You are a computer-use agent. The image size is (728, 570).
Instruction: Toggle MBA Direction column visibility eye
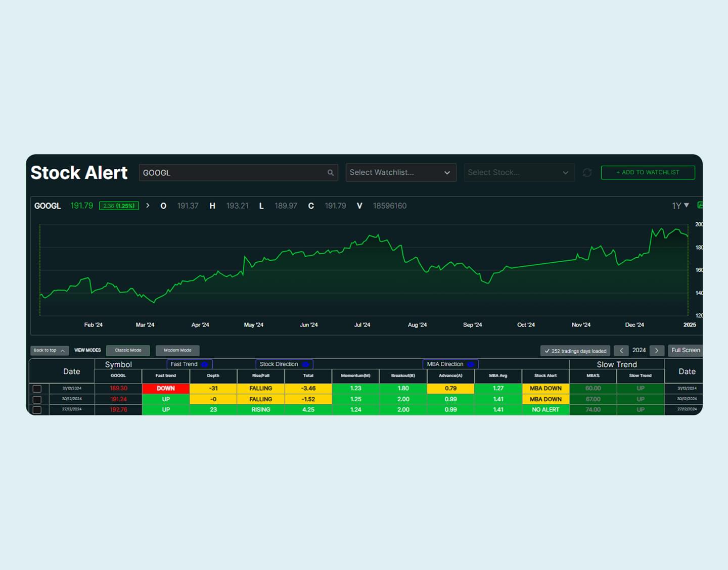471,364
